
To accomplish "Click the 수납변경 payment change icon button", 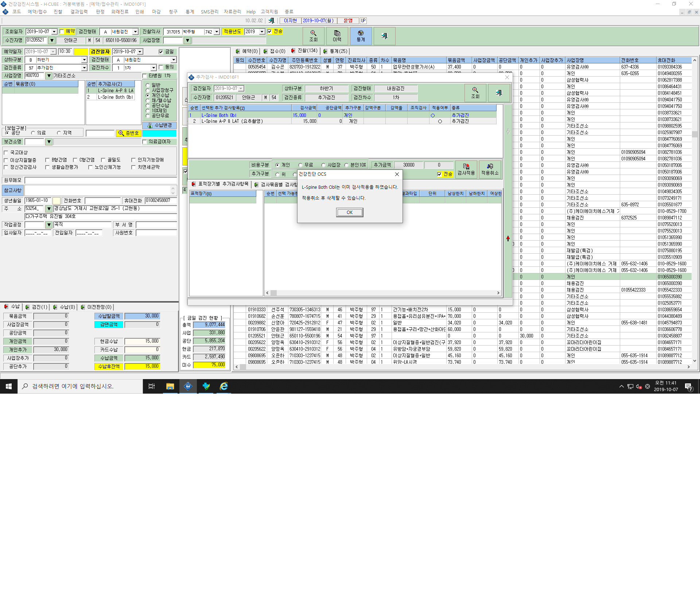I will pyautogui.click(x=160, y=125).
